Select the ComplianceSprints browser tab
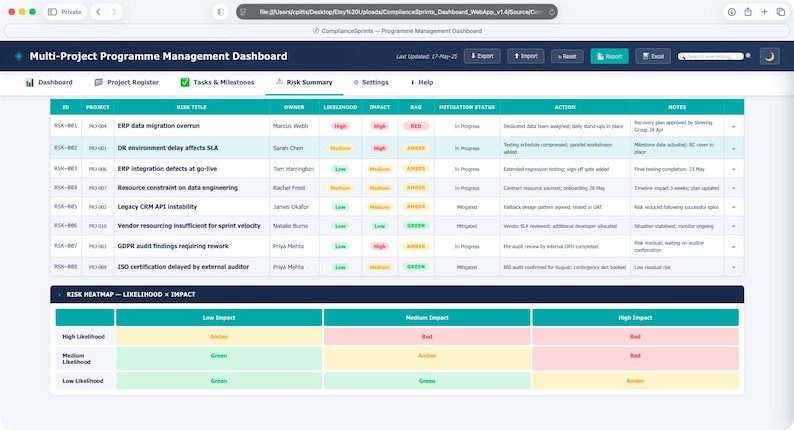Viewport: 794px width, 430px height. pos(397,31)
